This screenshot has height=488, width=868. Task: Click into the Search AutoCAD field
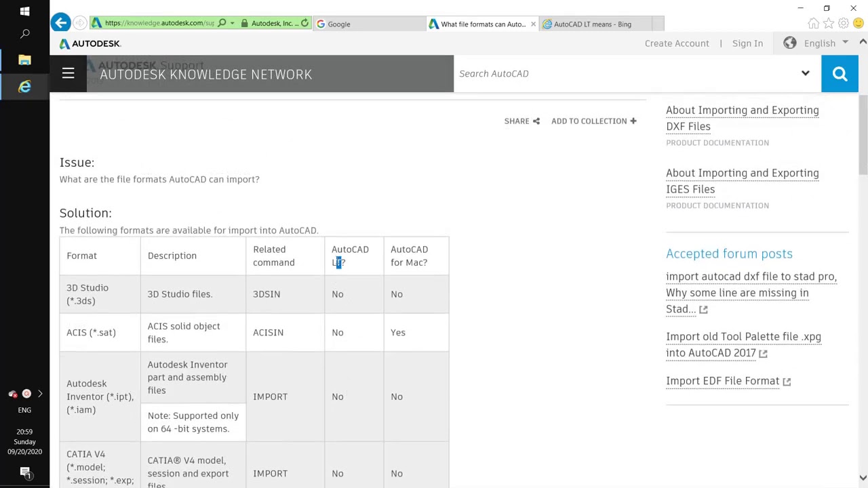click(x=624, y=73)
